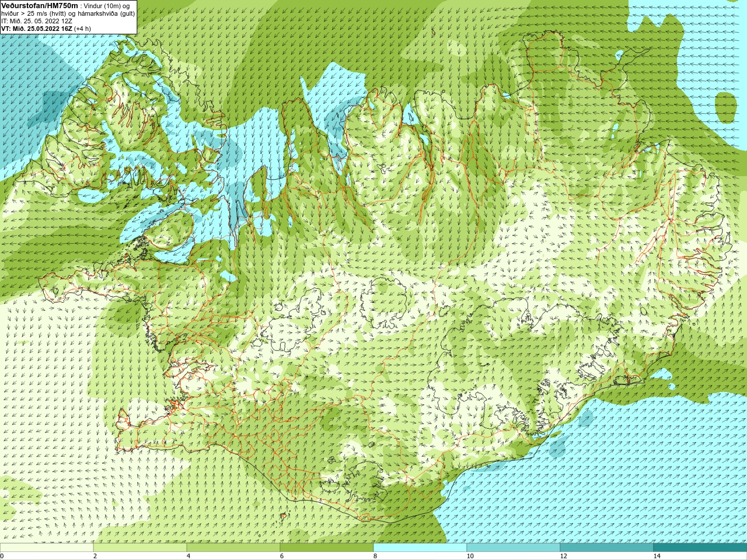Click the legend scale label '4'

tap(189, 556)
